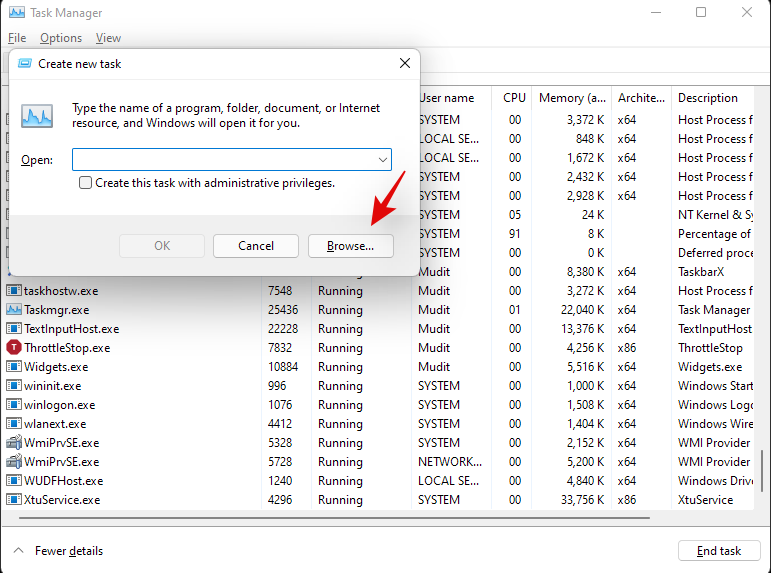Click the End task button
This screenshot has width=771, height=573.
(x=719, y=551)
